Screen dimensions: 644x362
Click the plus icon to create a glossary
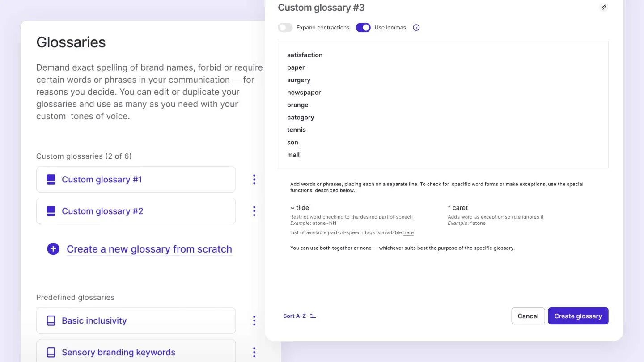point(53,248)
